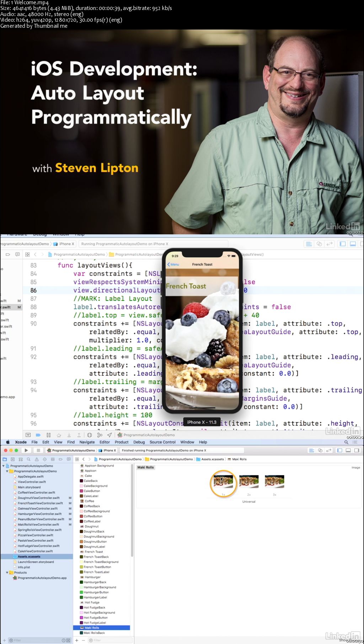Toggle breakpoints activation in debug bar

click(x=38, y=435)
